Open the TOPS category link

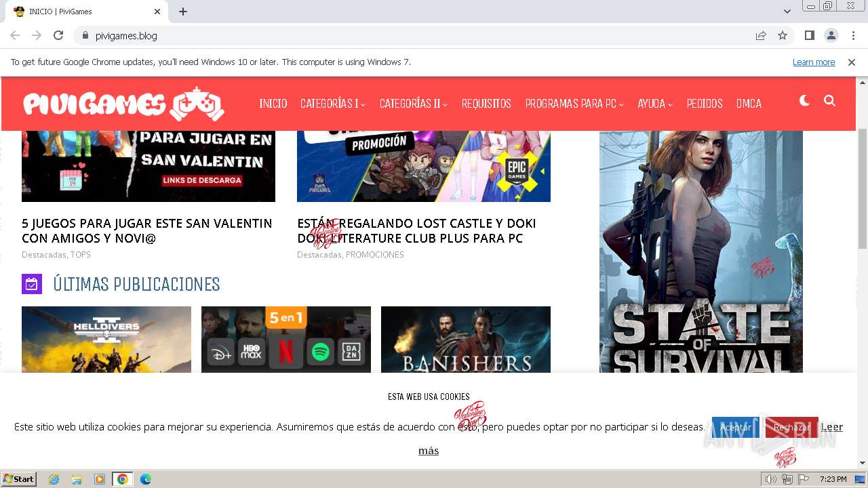pyautogui.click(x=81, y=255)
